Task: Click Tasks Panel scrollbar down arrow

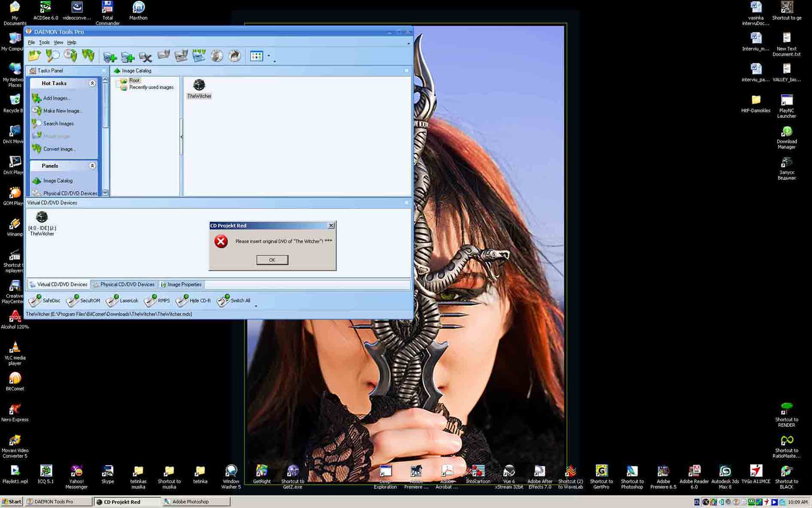Action: coord(105,193)
